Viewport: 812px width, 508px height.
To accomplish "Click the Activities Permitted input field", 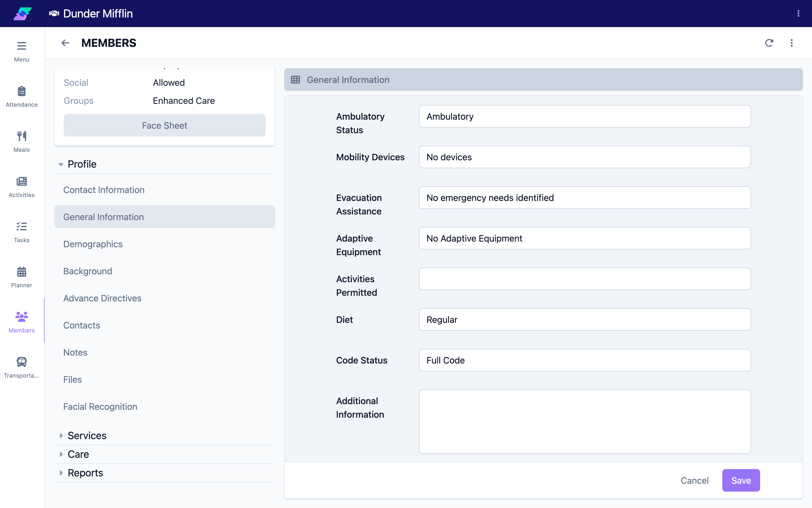I will [x=585, y=279].
